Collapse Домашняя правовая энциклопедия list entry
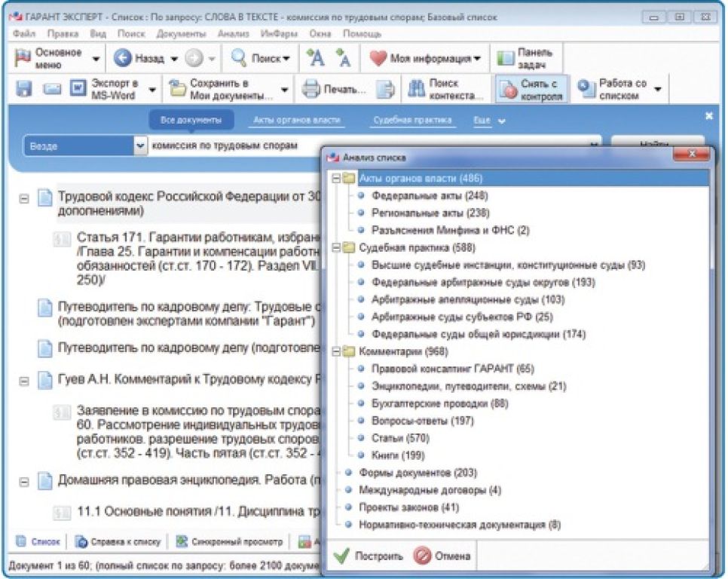Screen dimensions: 728x579 (24, 482)
